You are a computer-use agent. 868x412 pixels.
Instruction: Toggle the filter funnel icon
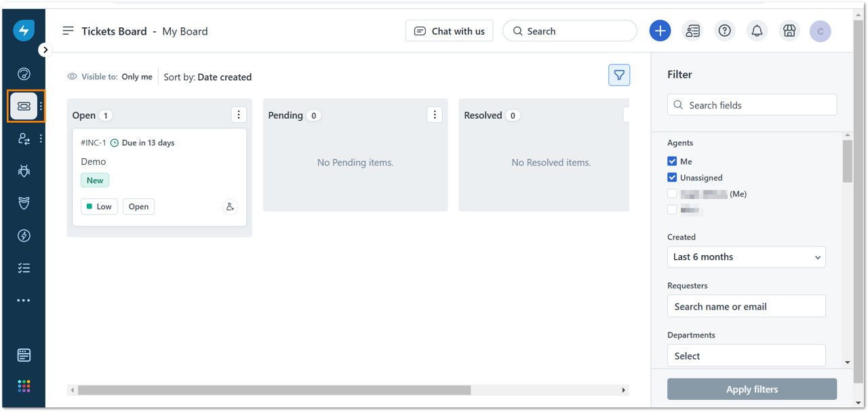coord(619,75)
